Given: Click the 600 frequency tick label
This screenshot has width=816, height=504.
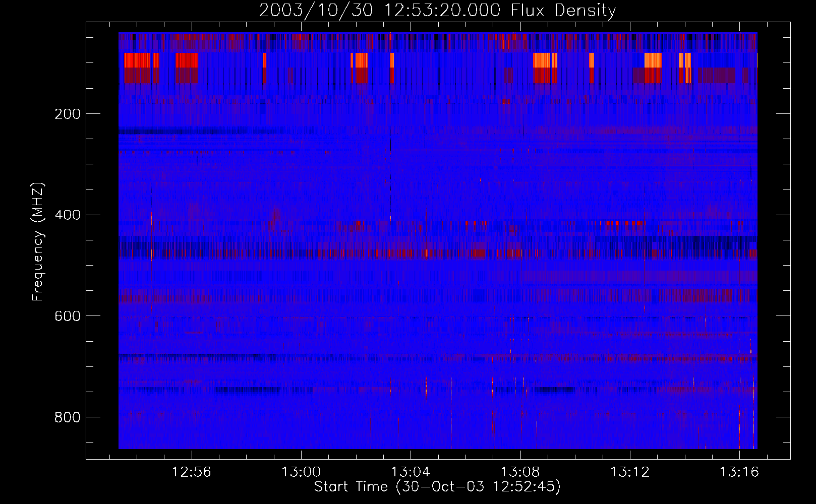Looking at the screenshot, I should (x=68, y=316).
